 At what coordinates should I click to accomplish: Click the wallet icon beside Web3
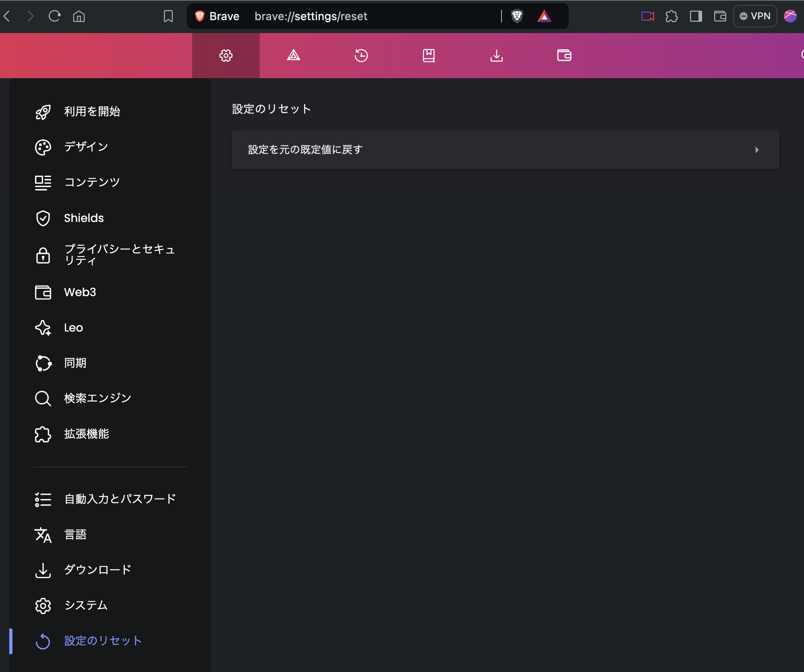(43, 292)
